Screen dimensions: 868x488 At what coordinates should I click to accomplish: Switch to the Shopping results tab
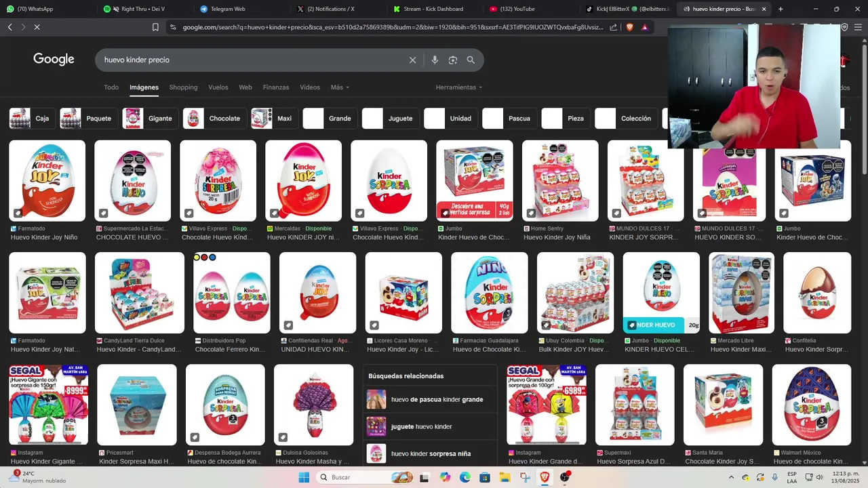pos(183,87)
